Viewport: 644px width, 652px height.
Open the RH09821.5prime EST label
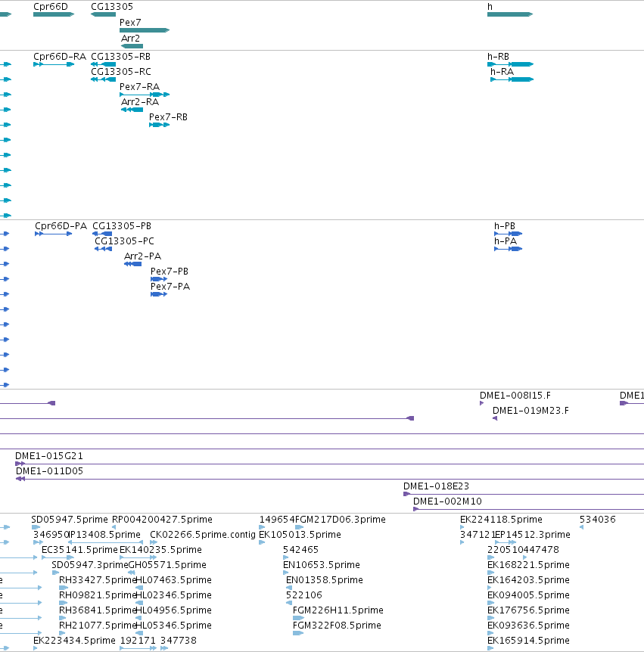point(98,595)
